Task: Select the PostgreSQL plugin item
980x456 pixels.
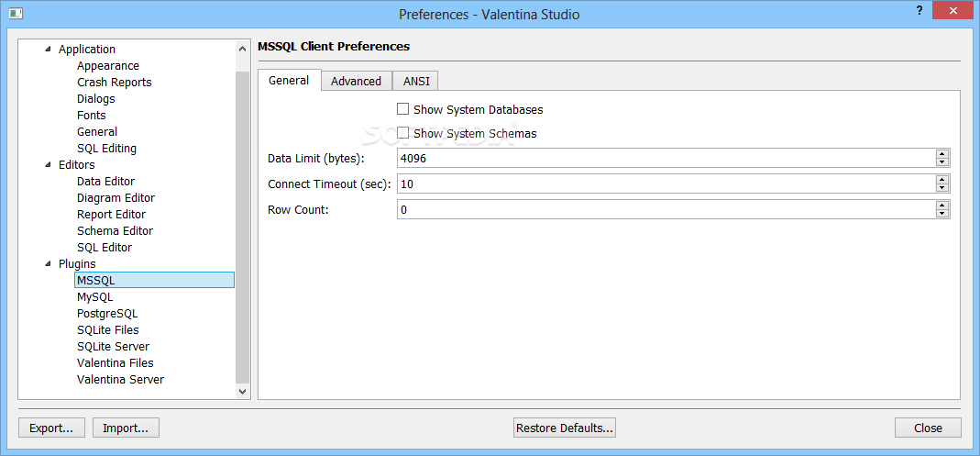Action: coord(107,314)
